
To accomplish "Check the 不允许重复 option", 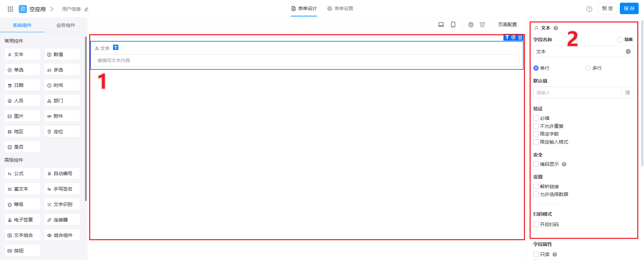I will tap(536, 126).
